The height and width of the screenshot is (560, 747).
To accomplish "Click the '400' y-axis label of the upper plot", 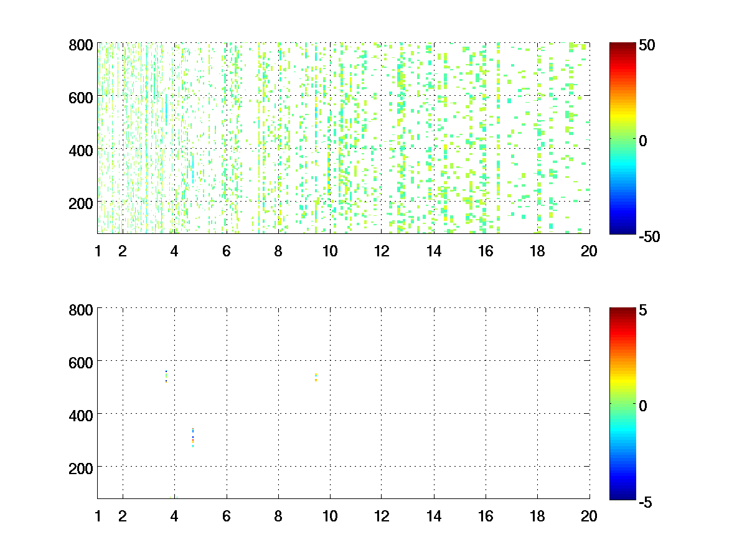I will pyautogui.click(x=81, y=150).
